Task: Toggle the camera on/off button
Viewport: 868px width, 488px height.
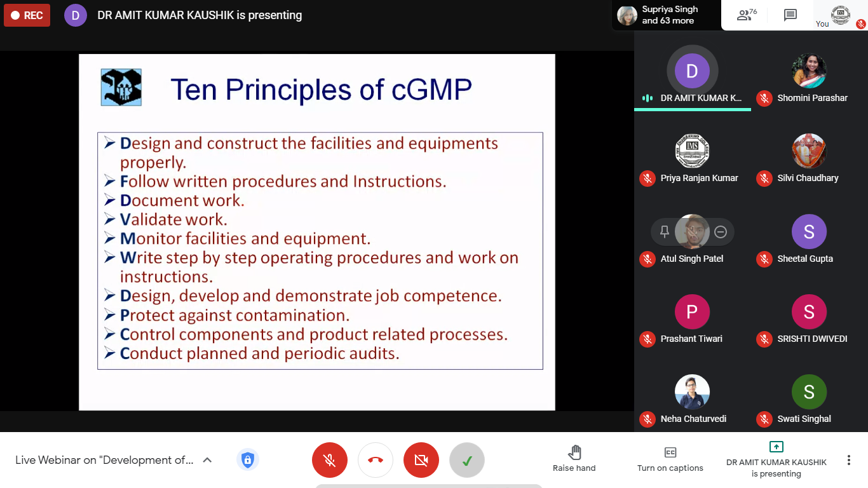Action: click(x=421, y=460)
